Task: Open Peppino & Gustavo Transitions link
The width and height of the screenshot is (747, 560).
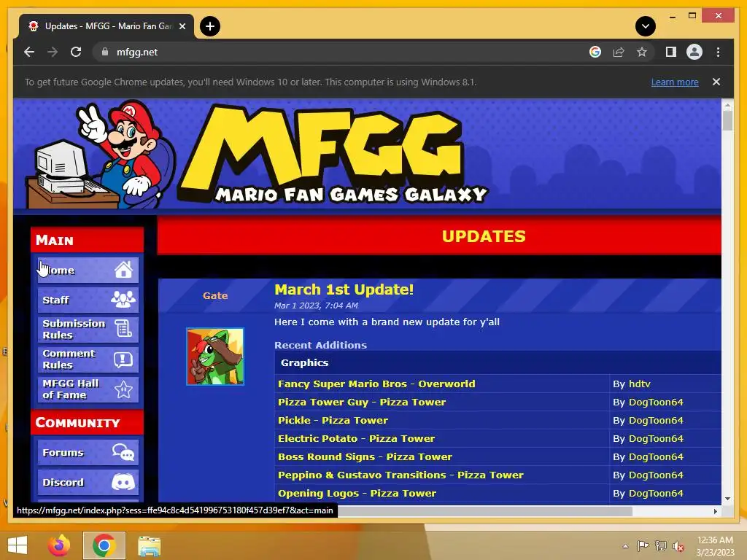Action: coord(400,475)
